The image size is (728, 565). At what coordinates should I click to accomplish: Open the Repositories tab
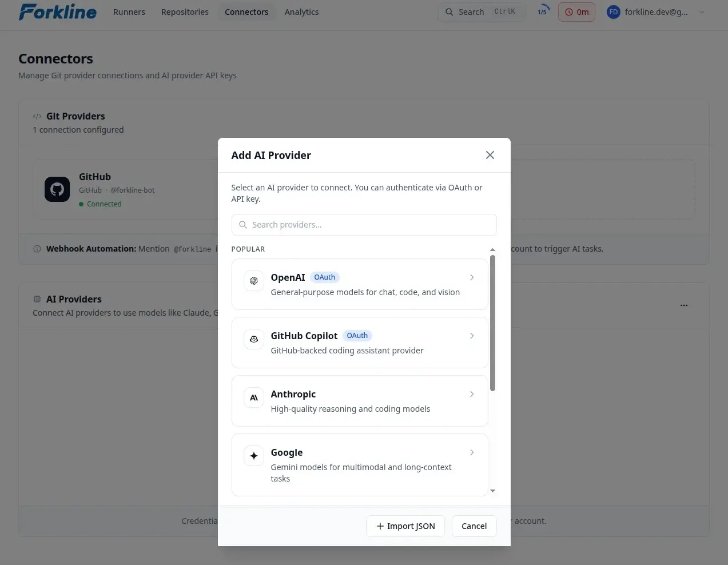coord(185,12)
